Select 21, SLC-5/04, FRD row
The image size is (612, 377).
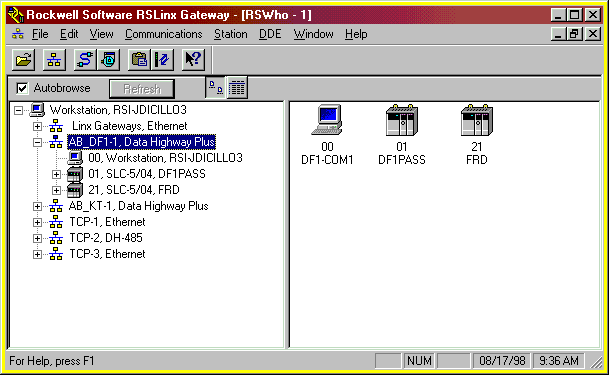133,190
